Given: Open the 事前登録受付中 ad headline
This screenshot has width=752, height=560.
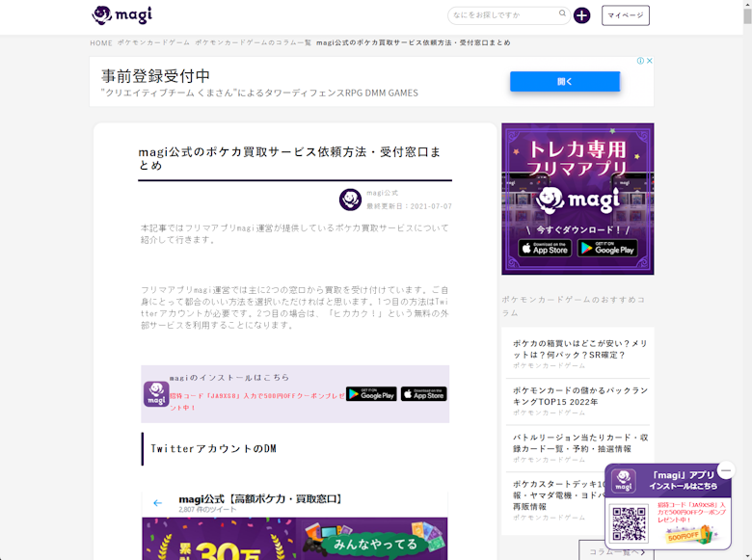Looking at the screenshot, I should coord(155,76).
